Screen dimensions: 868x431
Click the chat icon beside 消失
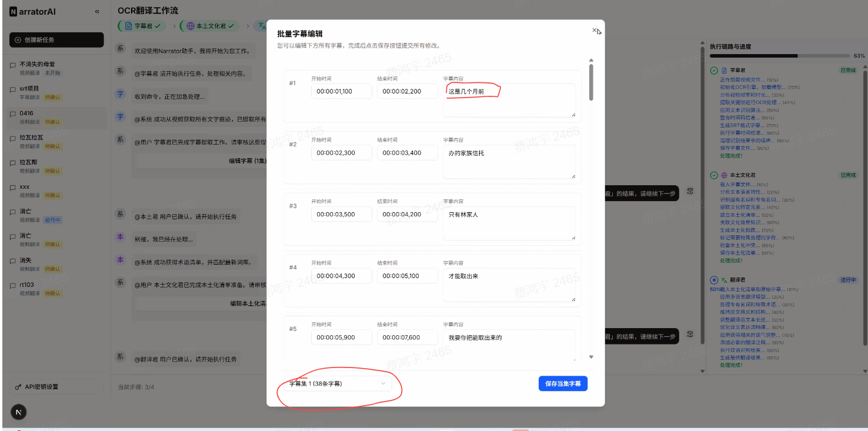pyautogui.click(x=13, y=262)
